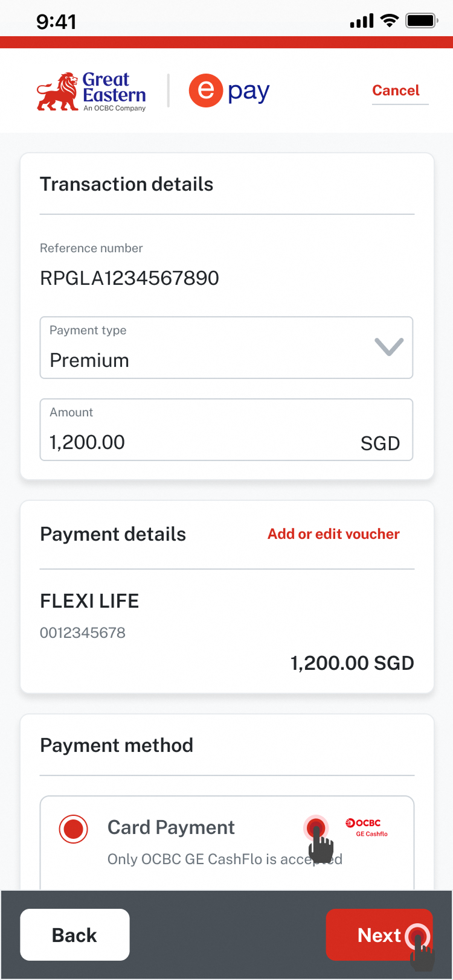Screen dimensions: 453x980
Task: Tap the cellular signal bars icon
Action: tap(362, 22)
